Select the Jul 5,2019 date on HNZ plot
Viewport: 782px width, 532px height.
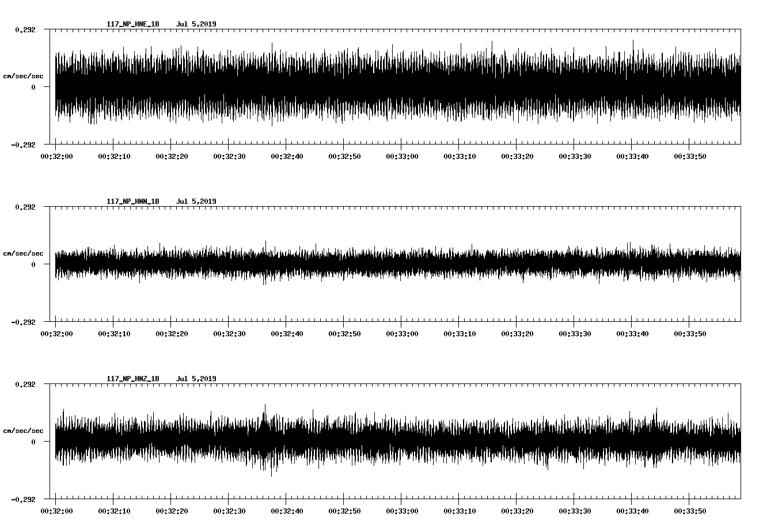coord(196,379)
